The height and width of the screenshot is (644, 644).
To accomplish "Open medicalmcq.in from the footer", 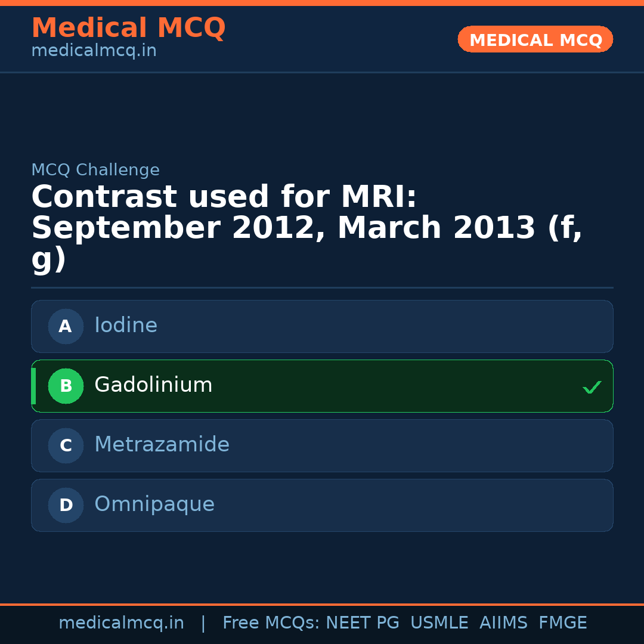I will coord(122,623).
